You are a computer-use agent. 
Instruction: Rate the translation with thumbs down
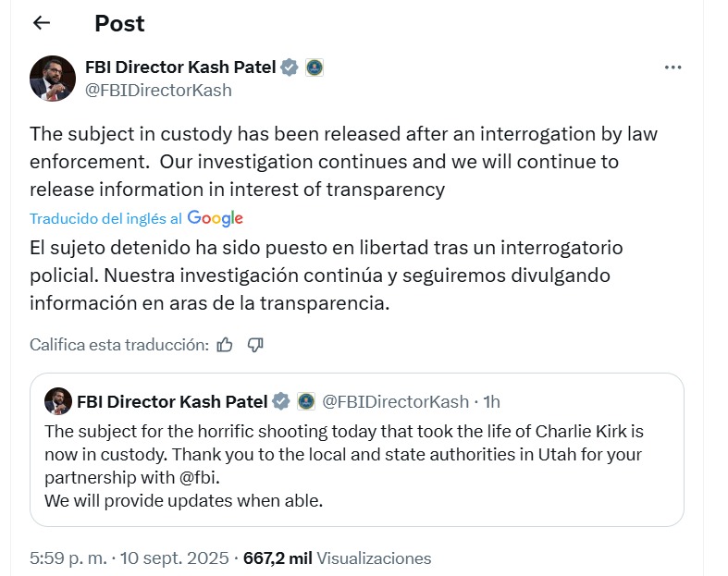tap(255, 345)
